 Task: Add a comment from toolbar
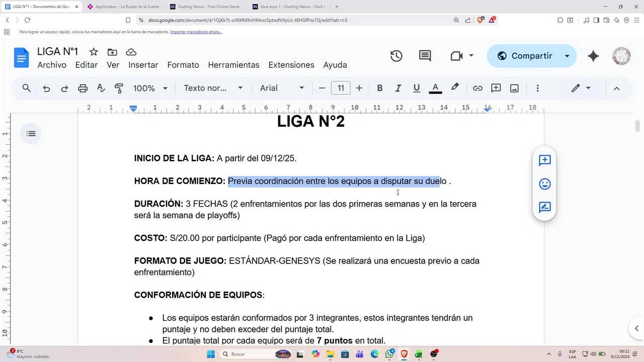(496, 88)
